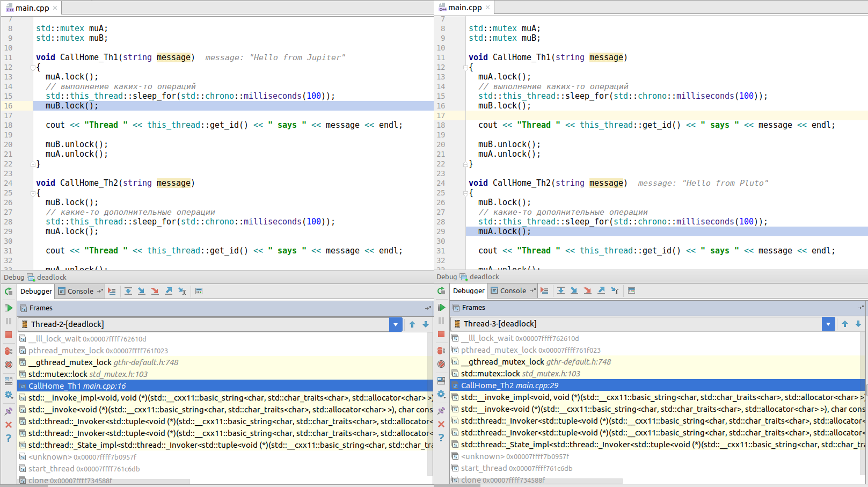This screenshot has width=868, height=487.
Task: Select std::mutex::lock frame in Thread-3 list
Action: tap(658, 374)
